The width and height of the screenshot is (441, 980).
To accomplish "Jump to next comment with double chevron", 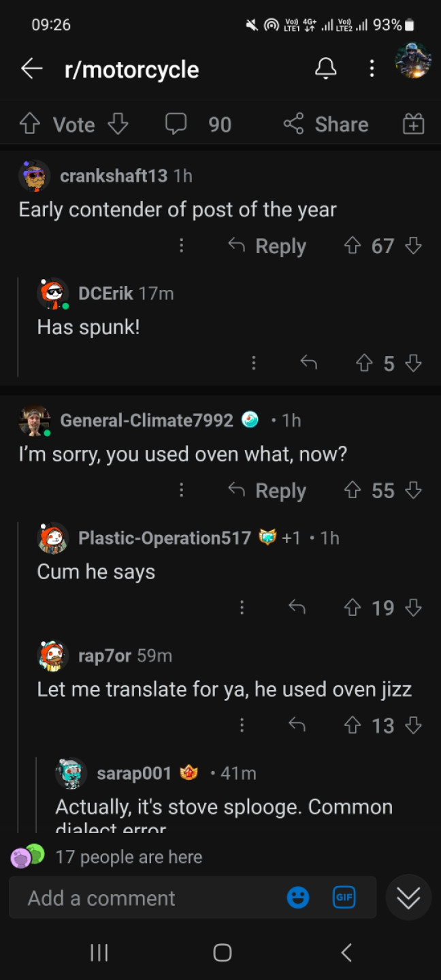I will [408, 898].
